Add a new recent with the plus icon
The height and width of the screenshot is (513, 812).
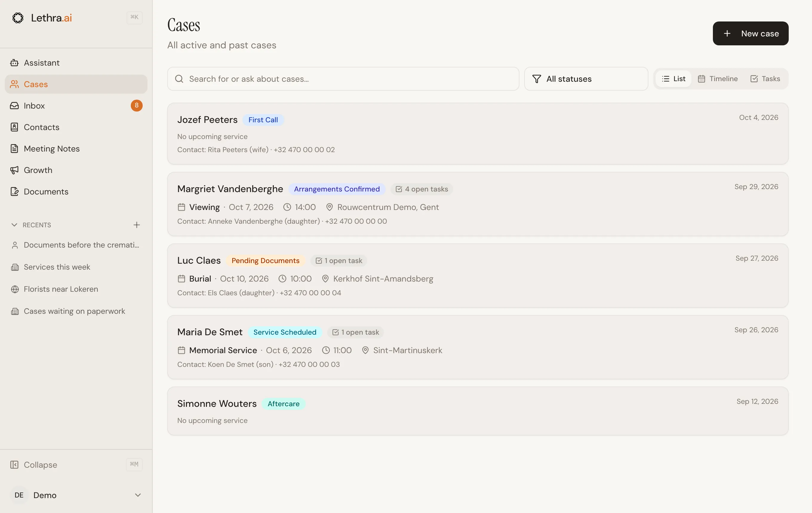coord(136,225)
